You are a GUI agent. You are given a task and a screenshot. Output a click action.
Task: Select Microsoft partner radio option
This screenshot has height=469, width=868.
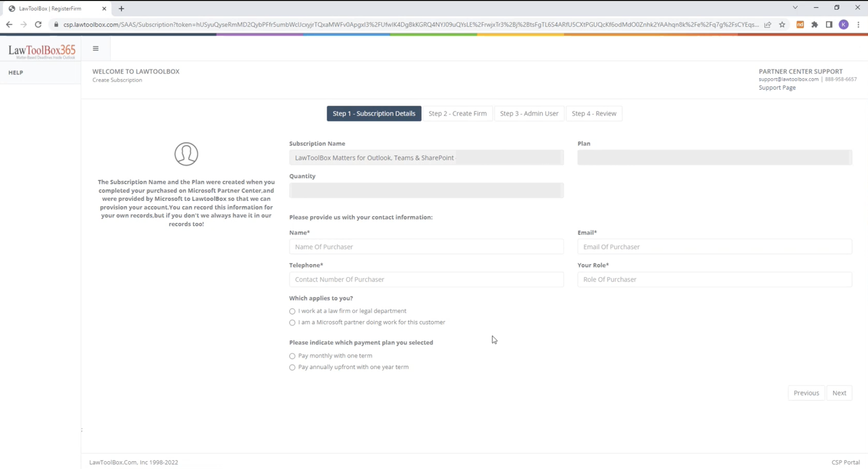pos(292,322)
